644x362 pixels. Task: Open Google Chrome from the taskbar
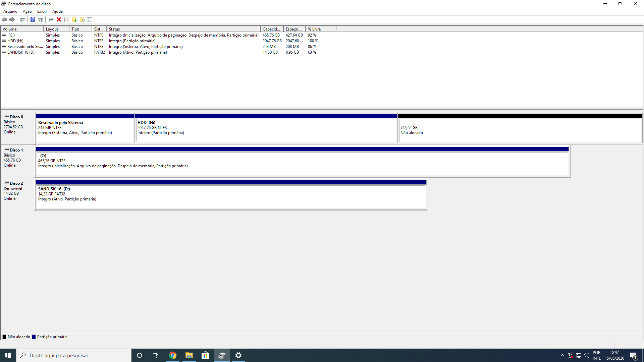click(x=173, y=355)
